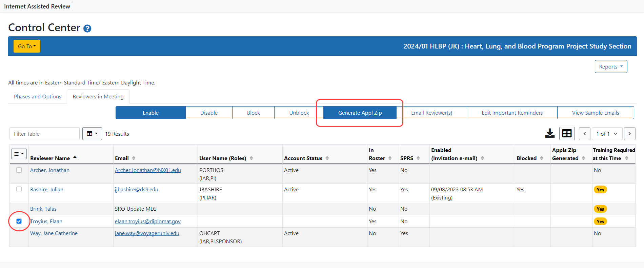Go to the next page arrow
644x268 pixels.
(x=630, y=134)
